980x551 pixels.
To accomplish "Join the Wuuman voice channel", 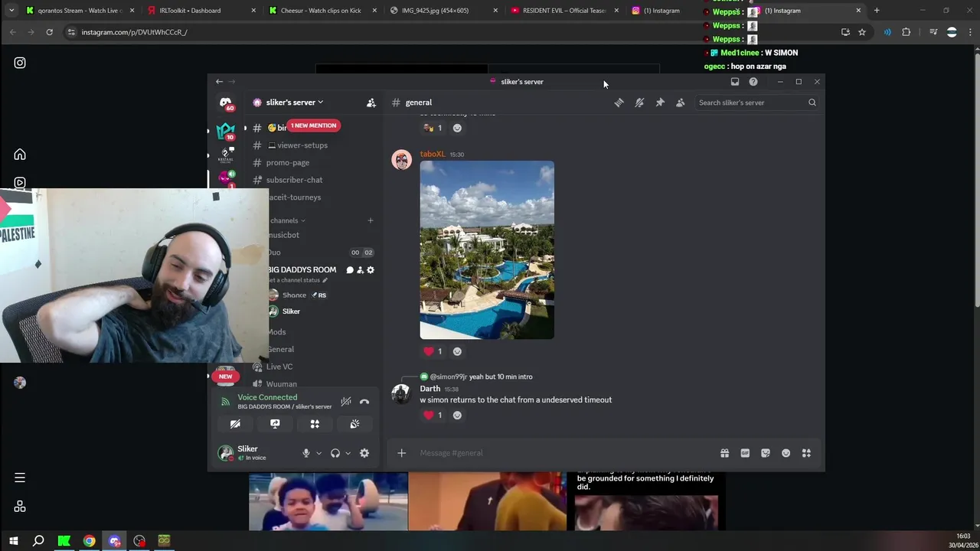I will (282, 384).
